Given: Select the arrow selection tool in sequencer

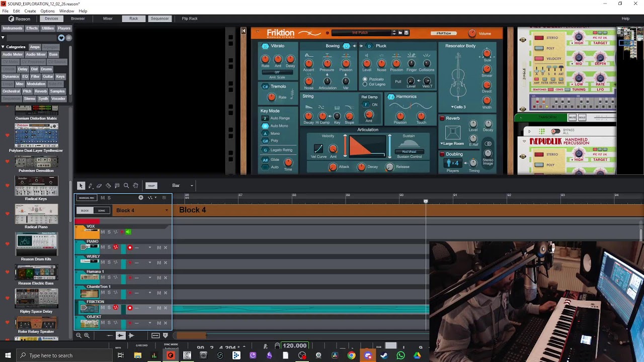Looking at the screenshot, I should click(81, 186).
